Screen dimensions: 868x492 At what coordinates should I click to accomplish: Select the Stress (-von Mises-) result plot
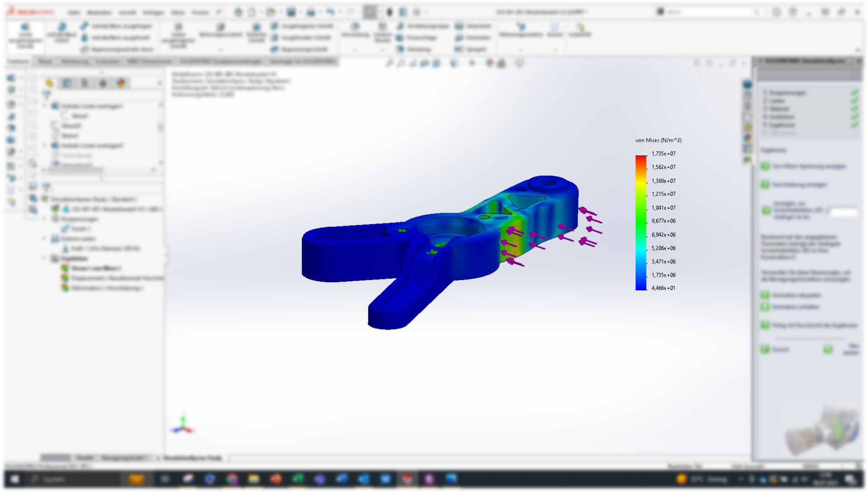[x=95, y=268]
